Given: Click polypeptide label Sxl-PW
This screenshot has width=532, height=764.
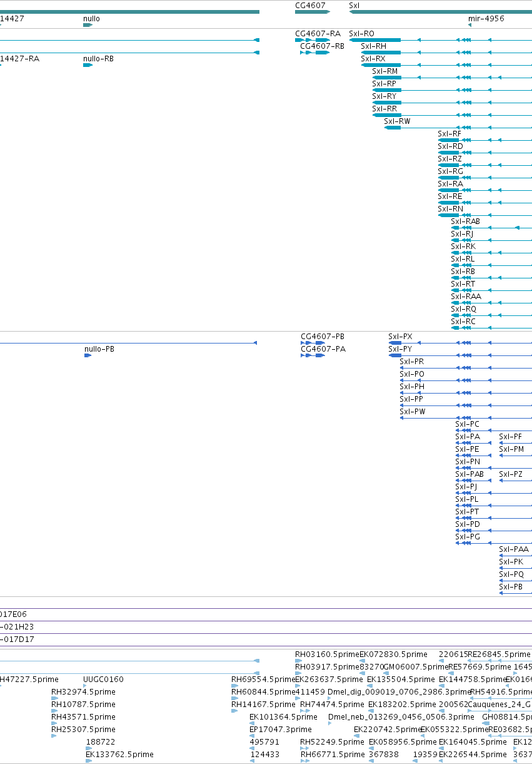Looking at the screenshot, I should (413, 412).
